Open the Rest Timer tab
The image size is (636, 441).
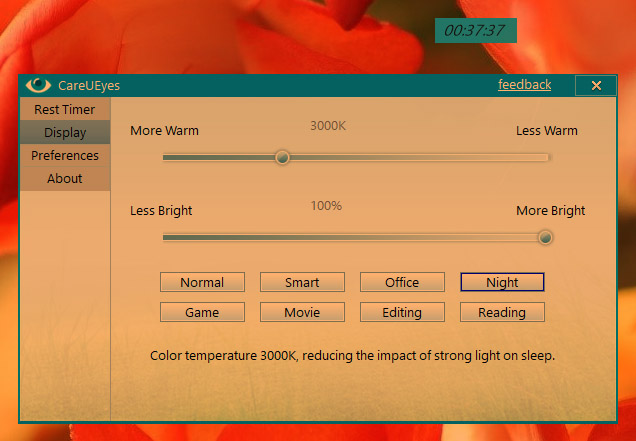(x=65, y=109)
